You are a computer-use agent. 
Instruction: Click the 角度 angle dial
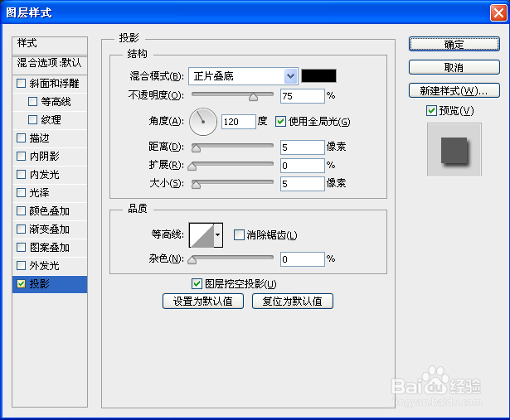coord(203,122)
